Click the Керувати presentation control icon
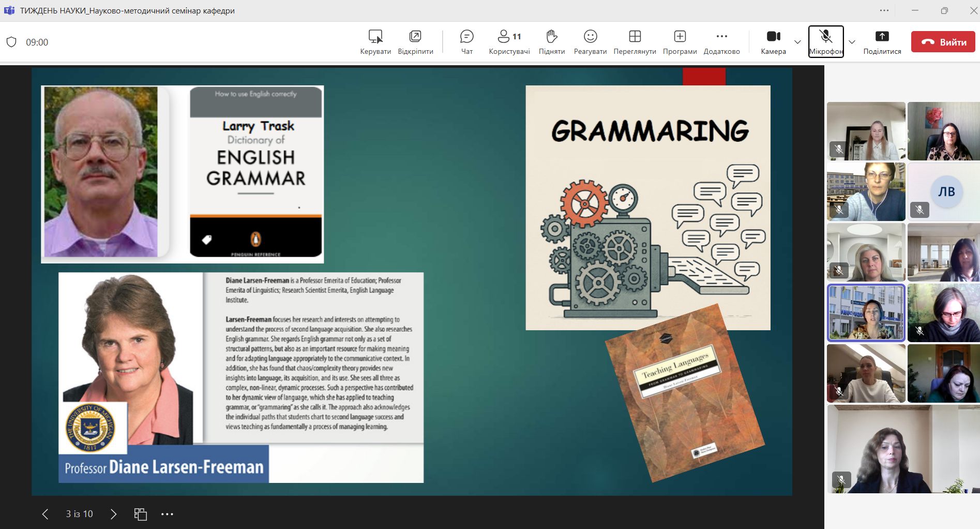980x529 pixels. click(x=375, y=42)
